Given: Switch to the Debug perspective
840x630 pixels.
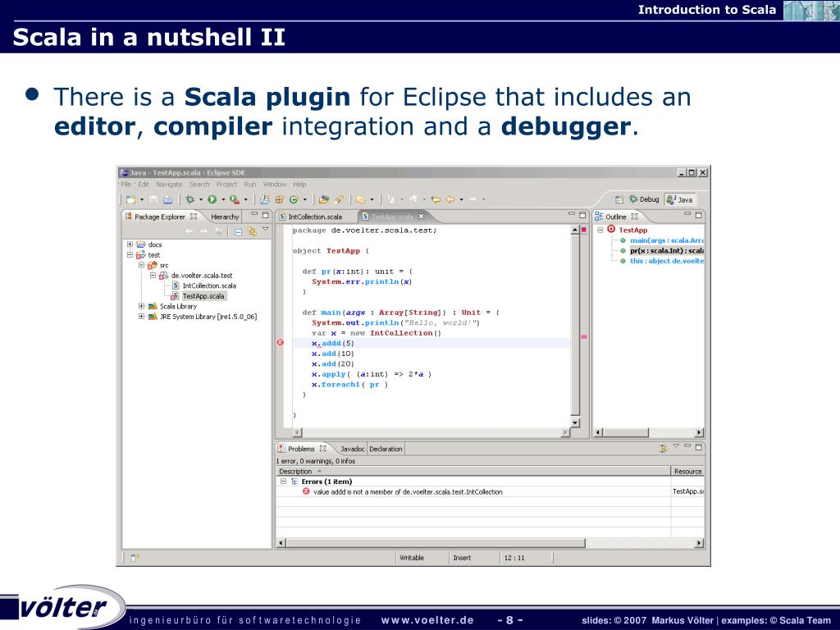Looking at the screenshot, I should pyautogui.click(x=644, y=199).
